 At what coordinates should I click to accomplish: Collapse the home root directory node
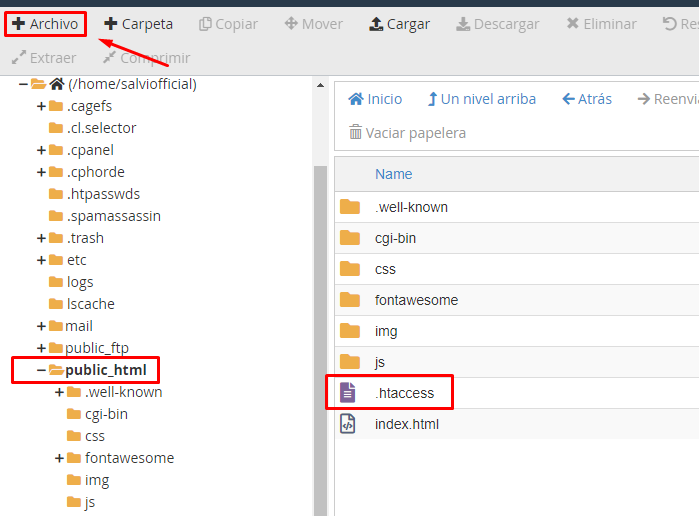point(23,84)
